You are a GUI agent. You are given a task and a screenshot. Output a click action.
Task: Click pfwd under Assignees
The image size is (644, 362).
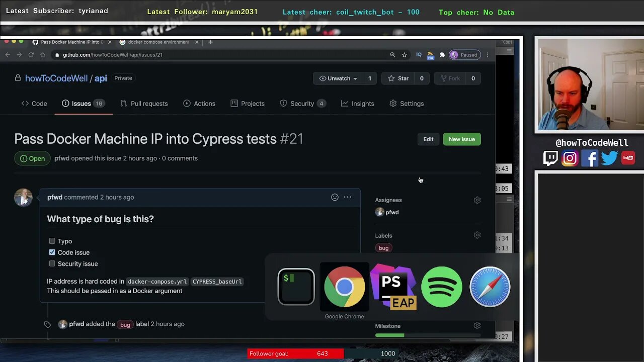(392, 212)
